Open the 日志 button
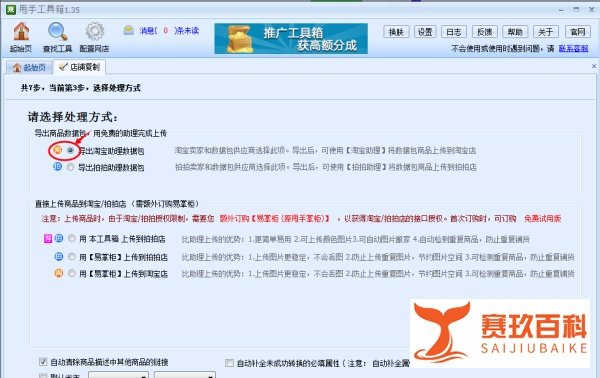The height and width of the screenshot is (378, 600). 454,32
